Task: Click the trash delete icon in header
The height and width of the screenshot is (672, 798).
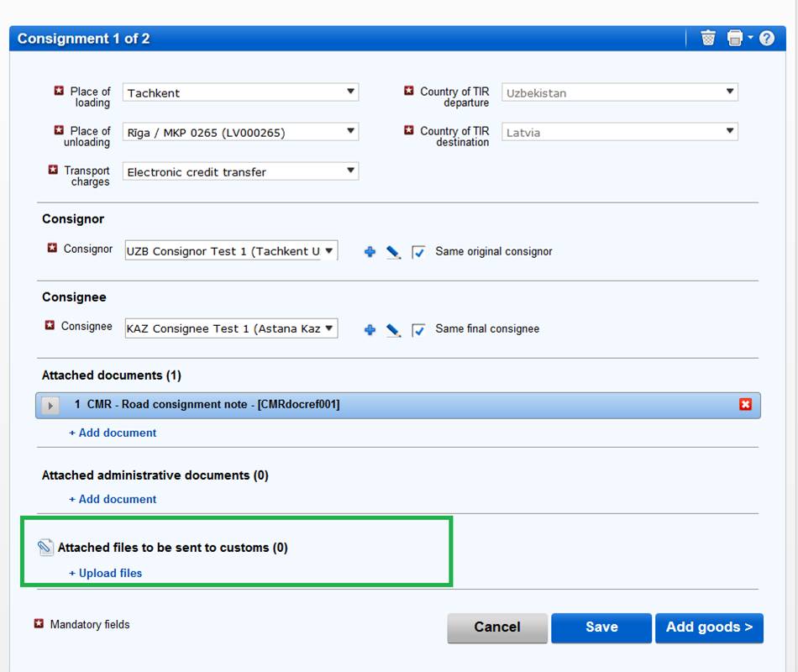Action: coord(708,39)
